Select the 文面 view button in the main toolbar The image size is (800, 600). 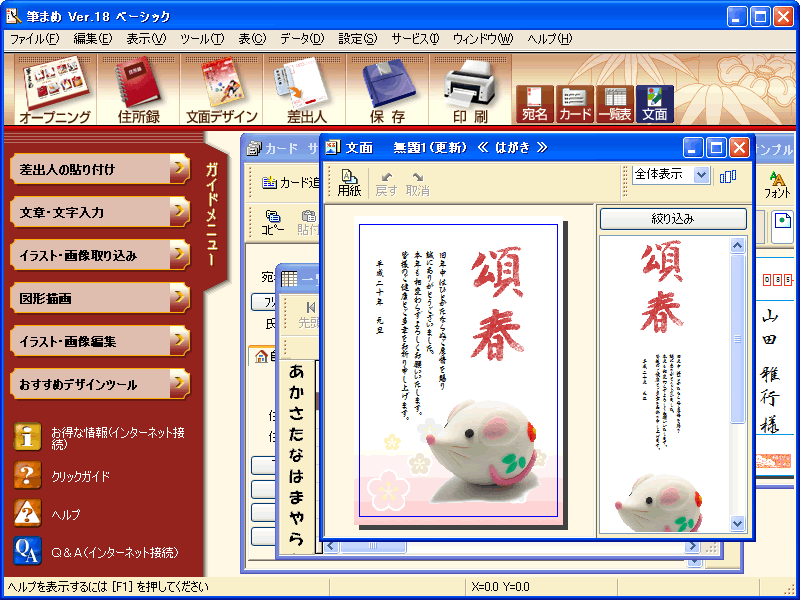655,104
